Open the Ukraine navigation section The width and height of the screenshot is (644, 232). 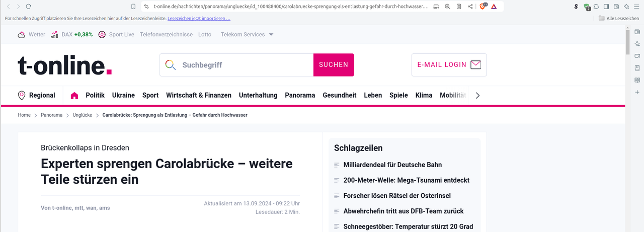(x=123, y=95)
